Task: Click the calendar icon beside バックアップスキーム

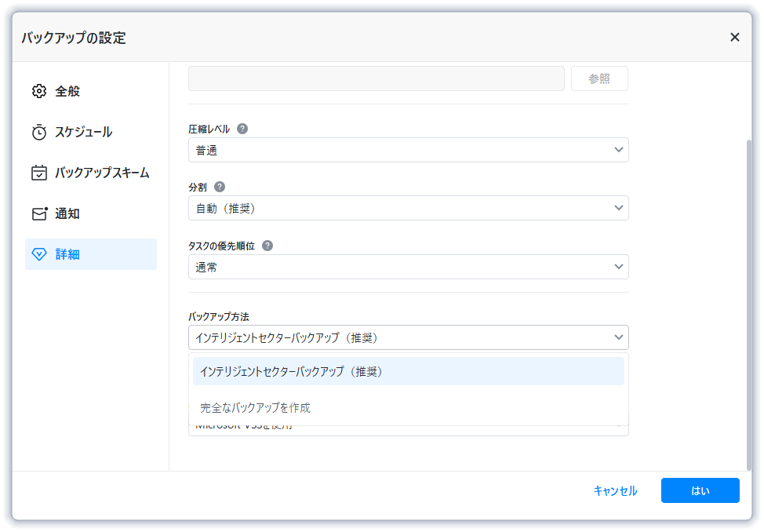Action: click(39, 173)
